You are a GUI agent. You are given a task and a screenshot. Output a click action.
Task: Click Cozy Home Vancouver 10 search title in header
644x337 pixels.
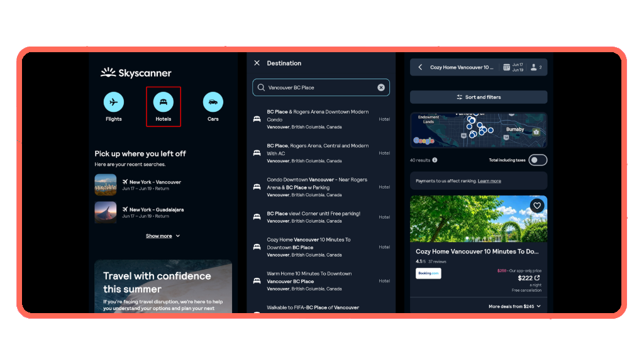[462, 67]
